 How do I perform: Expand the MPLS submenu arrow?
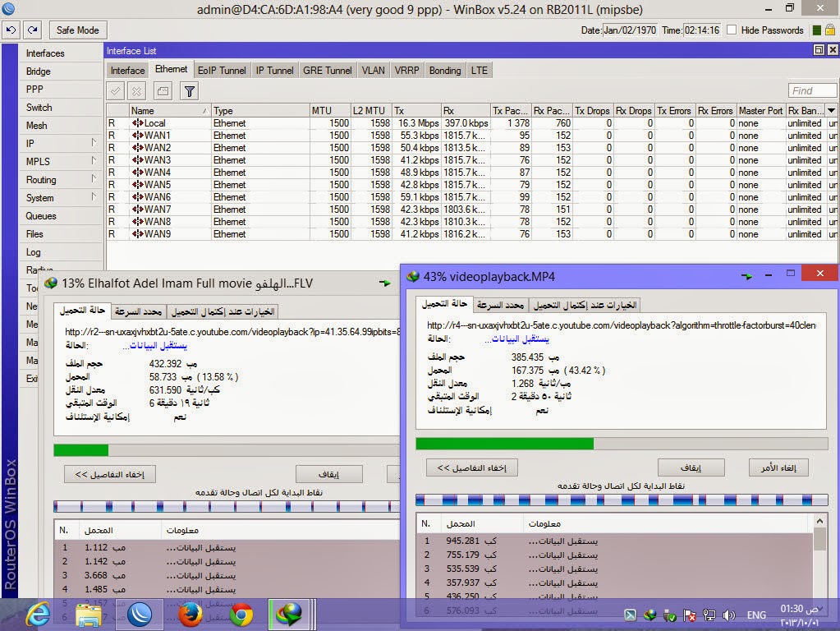94,161
